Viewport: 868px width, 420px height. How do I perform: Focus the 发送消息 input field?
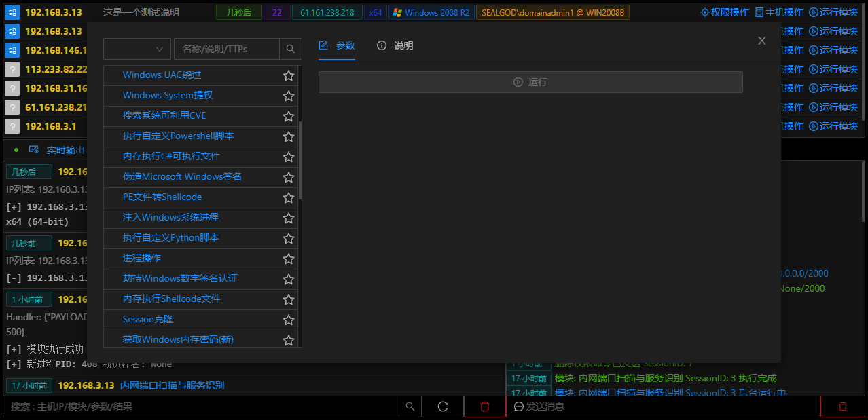tap(664, 406)
